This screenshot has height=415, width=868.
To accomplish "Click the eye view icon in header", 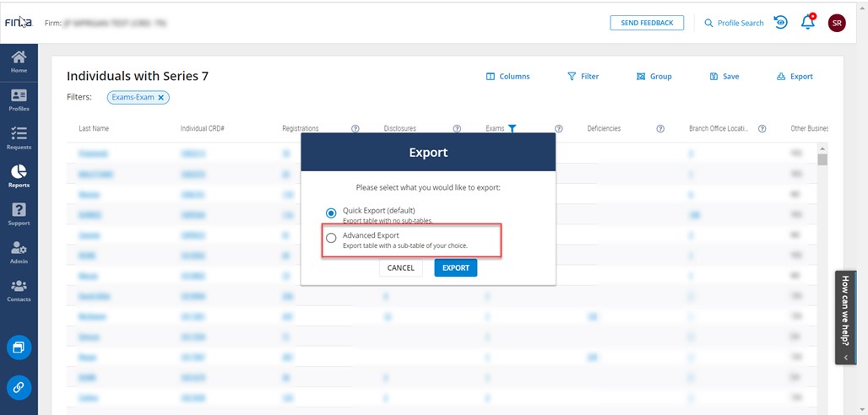I will [781, 23].
